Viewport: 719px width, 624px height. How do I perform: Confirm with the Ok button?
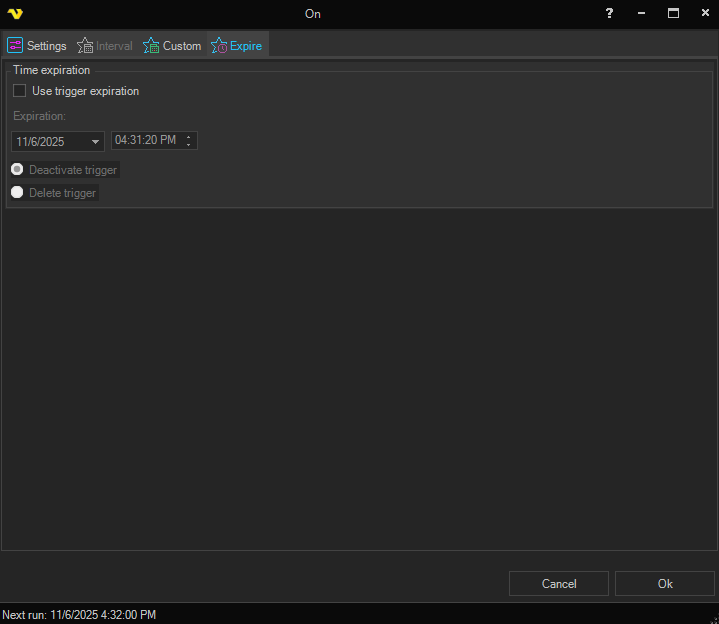(664, 584)
